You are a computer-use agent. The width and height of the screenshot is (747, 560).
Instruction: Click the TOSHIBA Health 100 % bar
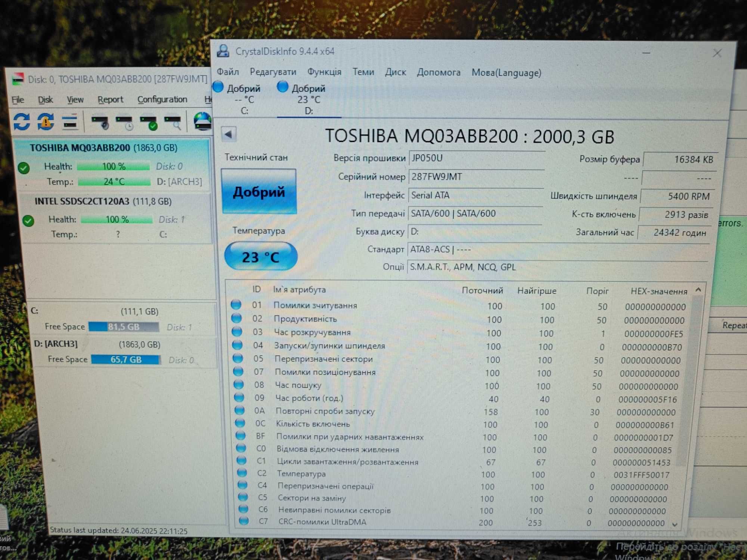(114, 166)
